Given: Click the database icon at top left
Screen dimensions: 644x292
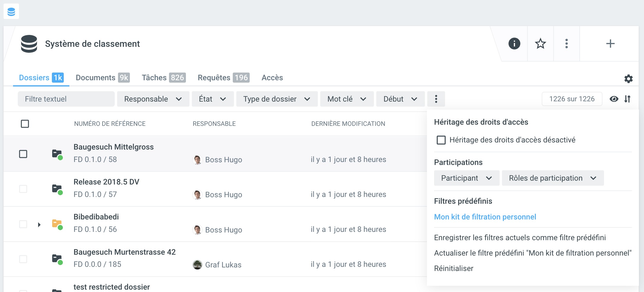Looking at the screenshot, I should [x=11, y=12].
